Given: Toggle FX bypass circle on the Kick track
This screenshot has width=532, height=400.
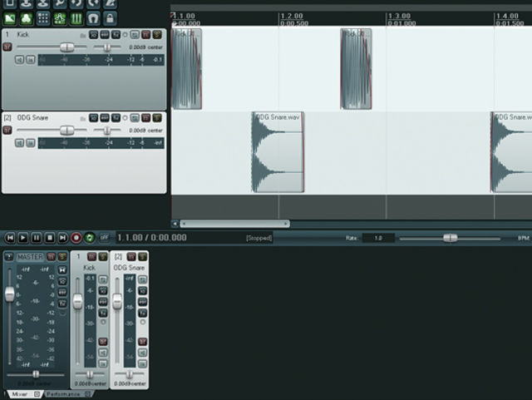Looking at the screenshot, I should (125, 35).
